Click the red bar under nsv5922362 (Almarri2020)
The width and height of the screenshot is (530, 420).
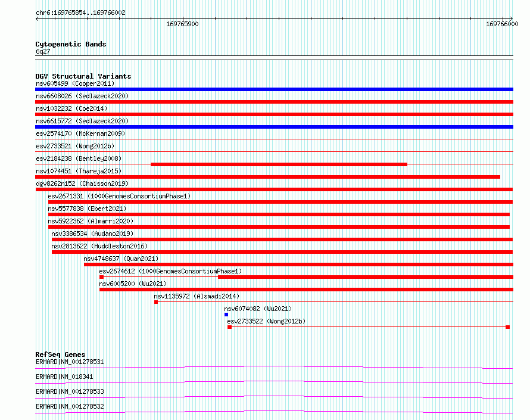tap(279, 227)
